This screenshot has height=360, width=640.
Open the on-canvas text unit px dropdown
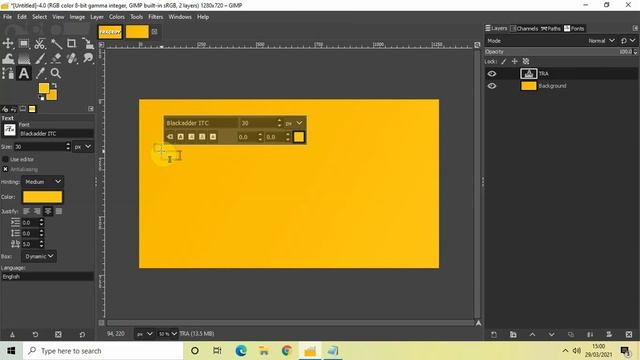pyautogui.click(x=295, y=123)
